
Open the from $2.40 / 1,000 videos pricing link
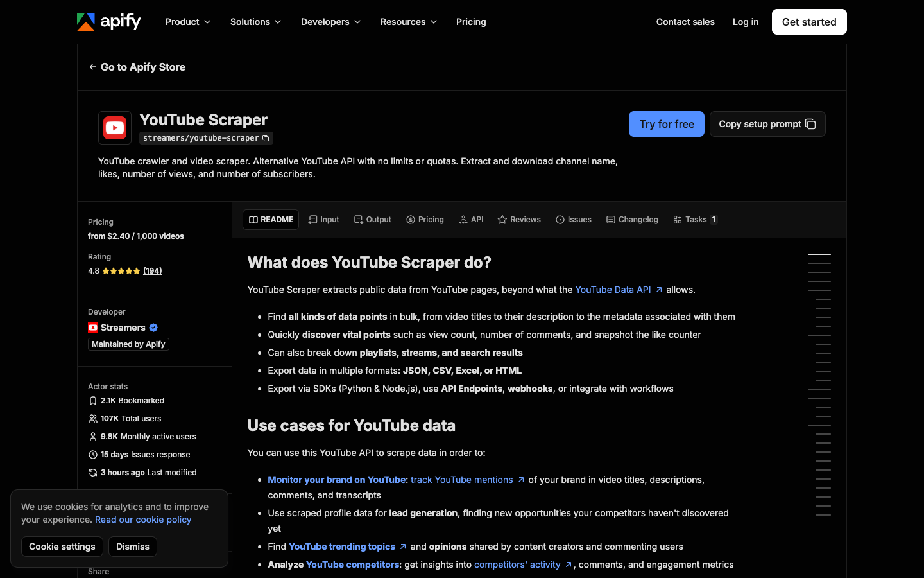click(x=136, y=236)
